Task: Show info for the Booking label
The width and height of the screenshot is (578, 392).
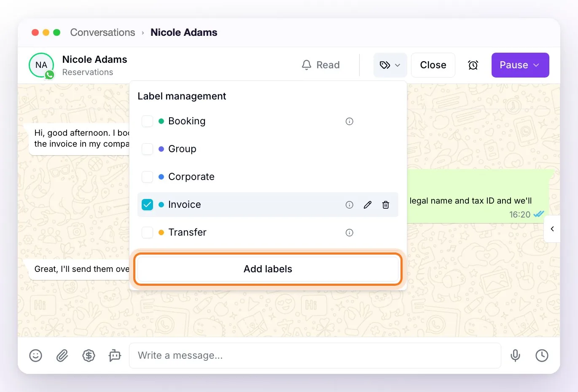Action: (349, 121)
